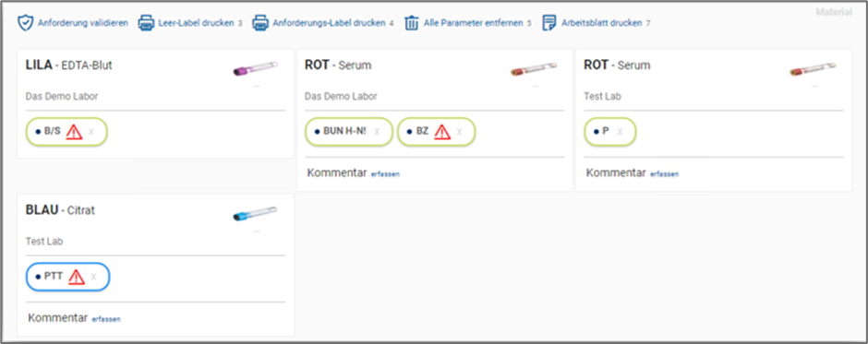Click Das Demo Labor text in LILA card

[62, 96]
